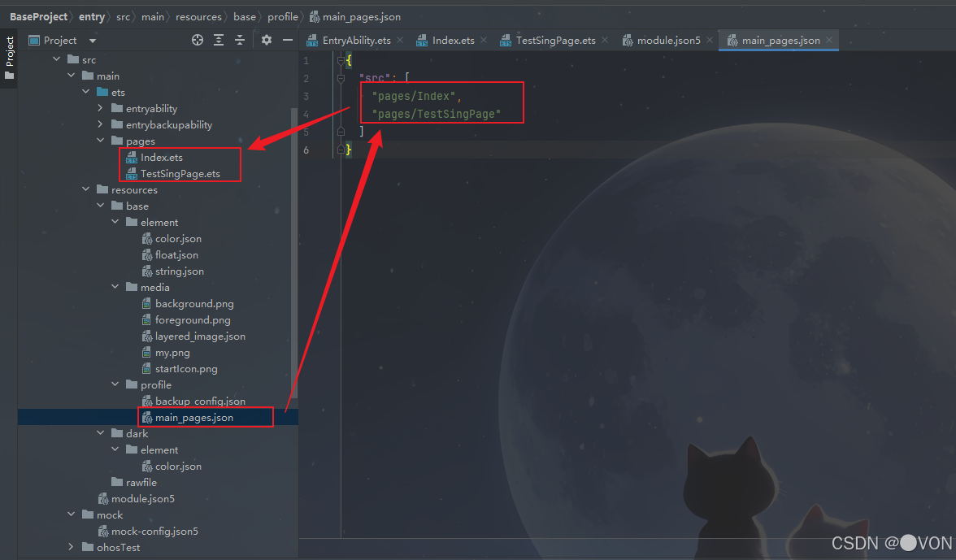
Task: Expand the entrybackupability folder chevron
Action: click(x=101, y=124)
